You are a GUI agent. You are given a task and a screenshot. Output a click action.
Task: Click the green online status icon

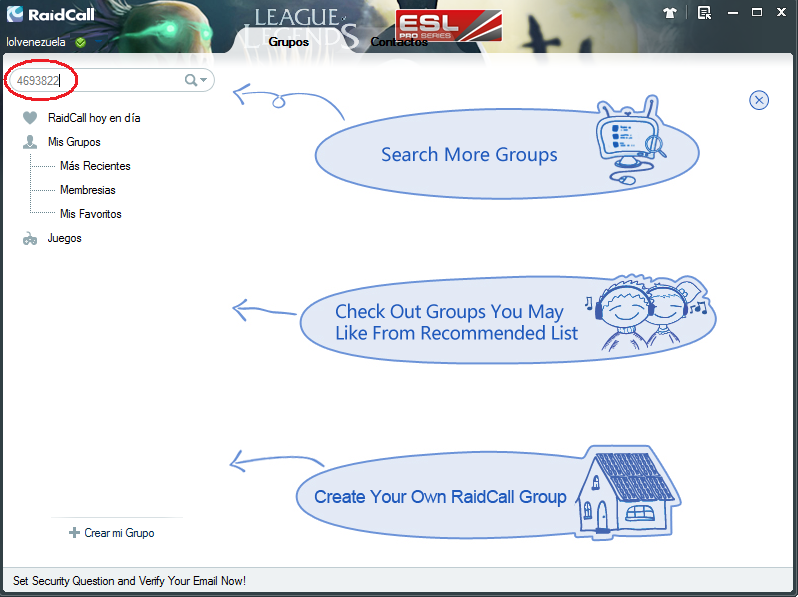point(80,42)
